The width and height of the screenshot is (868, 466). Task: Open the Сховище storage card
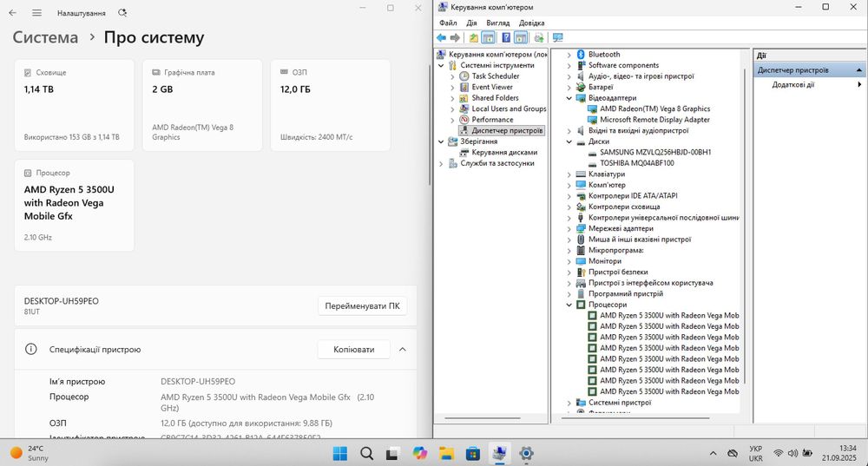(x=74, y=105)
